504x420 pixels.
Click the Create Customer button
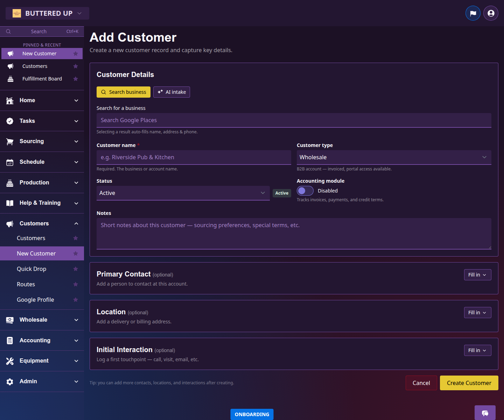(x=469, y=383)
